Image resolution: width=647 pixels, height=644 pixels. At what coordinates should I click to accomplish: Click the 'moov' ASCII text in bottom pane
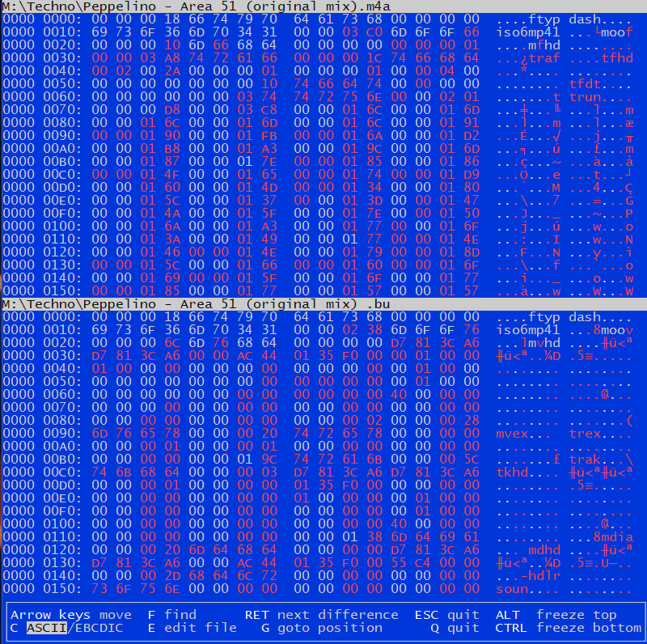[x=616, y=329]
